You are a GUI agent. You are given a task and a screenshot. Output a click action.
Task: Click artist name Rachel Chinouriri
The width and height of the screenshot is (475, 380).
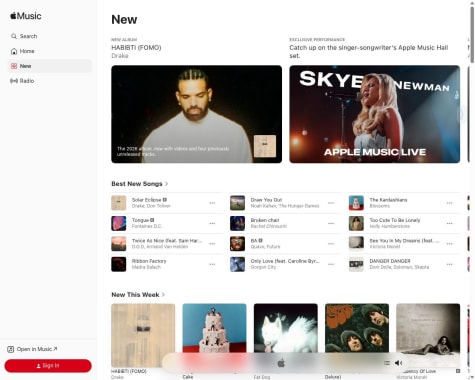(x=269, y=226)
